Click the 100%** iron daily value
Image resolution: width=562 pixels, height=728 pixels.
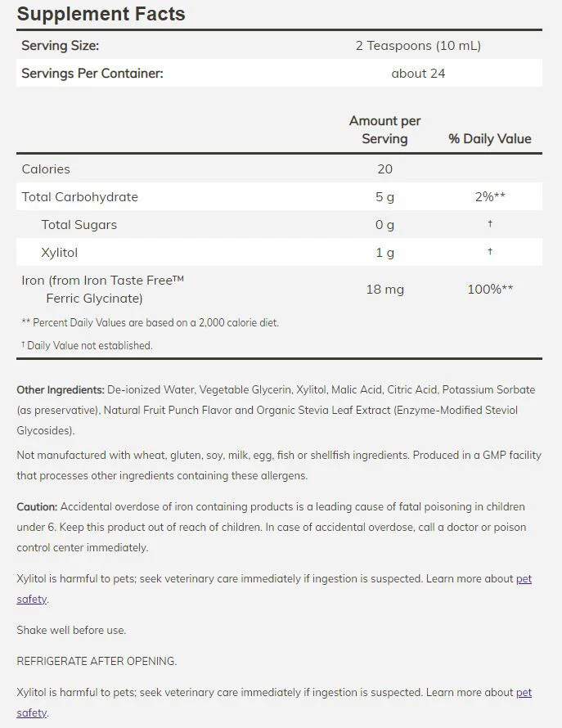pos(490,290)
